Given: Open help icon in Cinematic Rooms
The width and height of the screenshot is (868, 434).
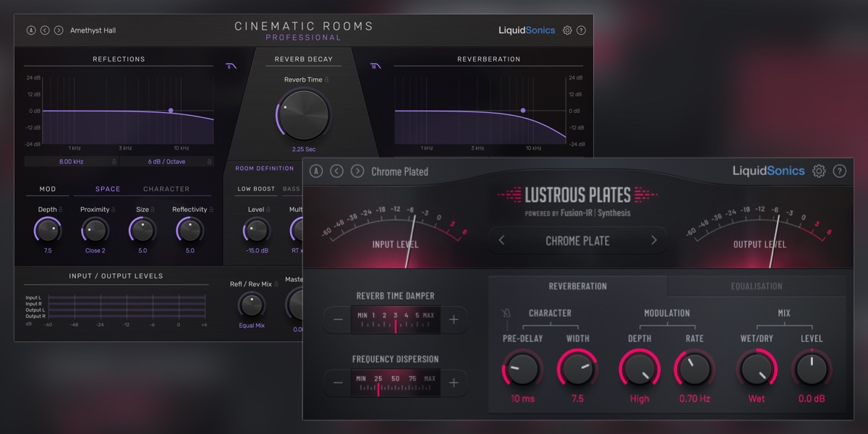Looking at the screenshot, I should pyautogui.click(x=582, y=30).
